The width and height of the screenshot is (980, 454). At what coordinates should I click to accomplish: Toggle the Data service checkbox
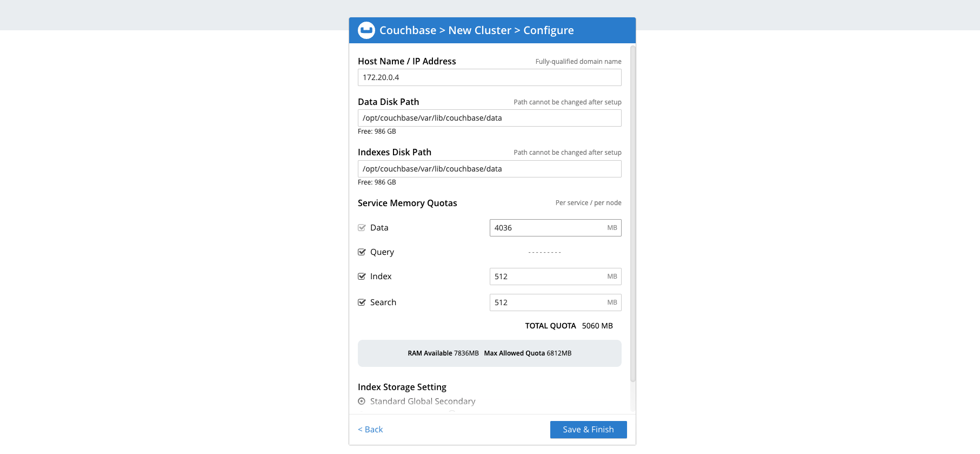362,228
